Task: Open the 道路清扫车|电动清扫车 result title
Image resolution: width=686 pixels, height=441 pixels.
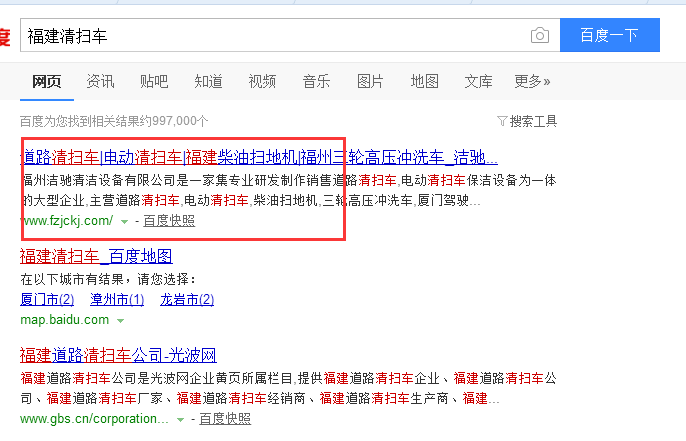Action: click(259, 157)
